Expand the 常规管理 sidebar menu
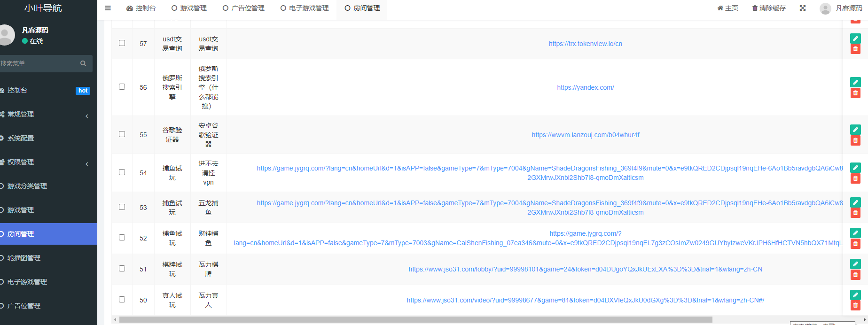This screenshot has width=868, height=325. [x=47, y=114]
